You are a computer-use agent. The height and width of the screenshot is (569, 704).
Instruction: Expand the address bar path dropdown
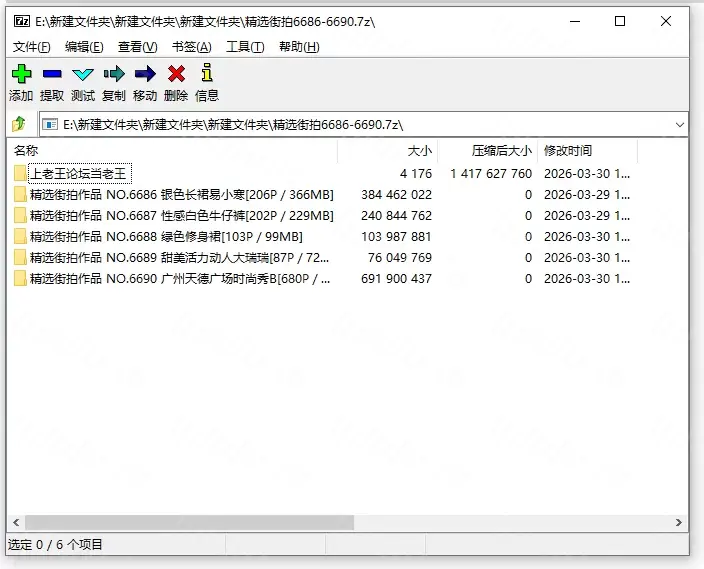coord(680,125)
